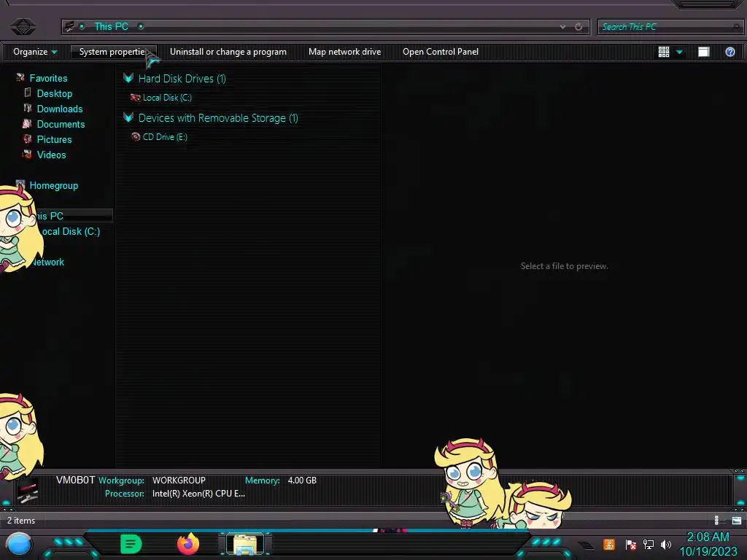This screenshot has width=747, height=560.
Task: Collapse Devices with Removable Storage group
Action: [128, 117]
